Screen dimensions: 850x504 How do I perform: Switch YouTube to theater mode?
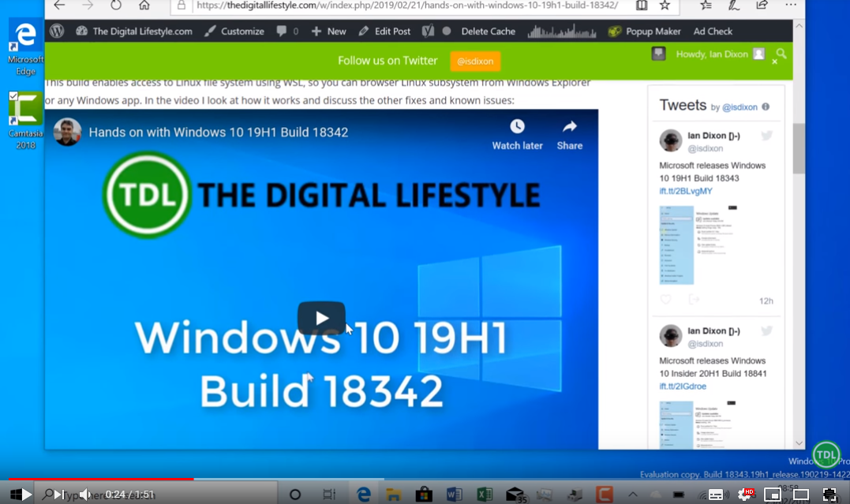800,495
